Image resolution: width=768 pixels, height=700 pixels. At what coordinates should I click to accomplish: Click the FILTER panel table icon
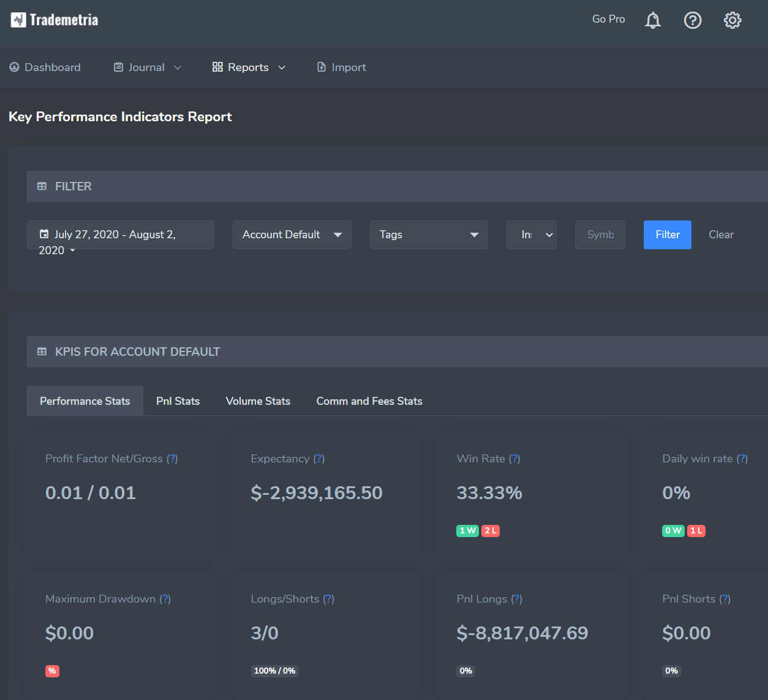42,186
